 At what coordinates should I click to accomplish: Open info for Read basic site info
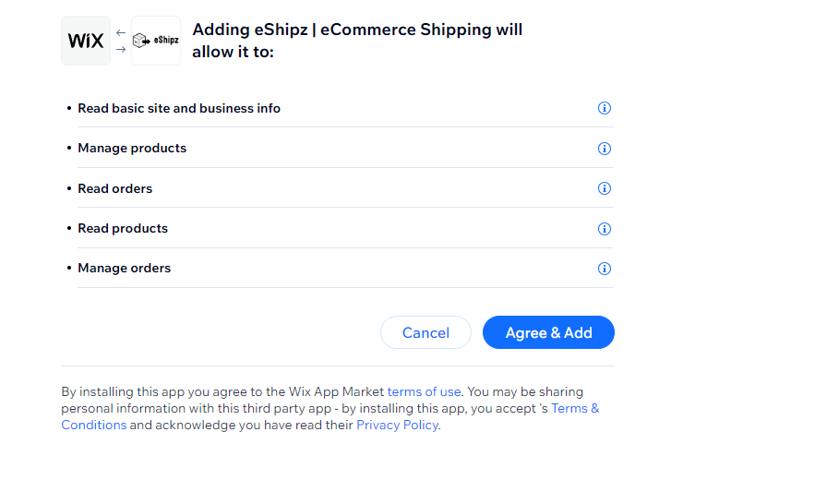pyautogui.click(x=605, y=108)
